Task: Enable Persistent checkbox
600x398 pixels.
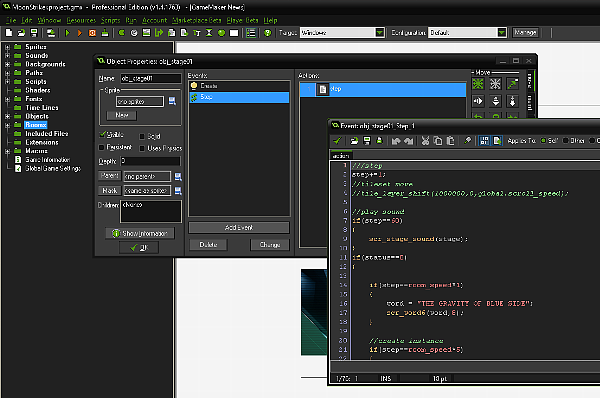Action: (x=101, y=147)
